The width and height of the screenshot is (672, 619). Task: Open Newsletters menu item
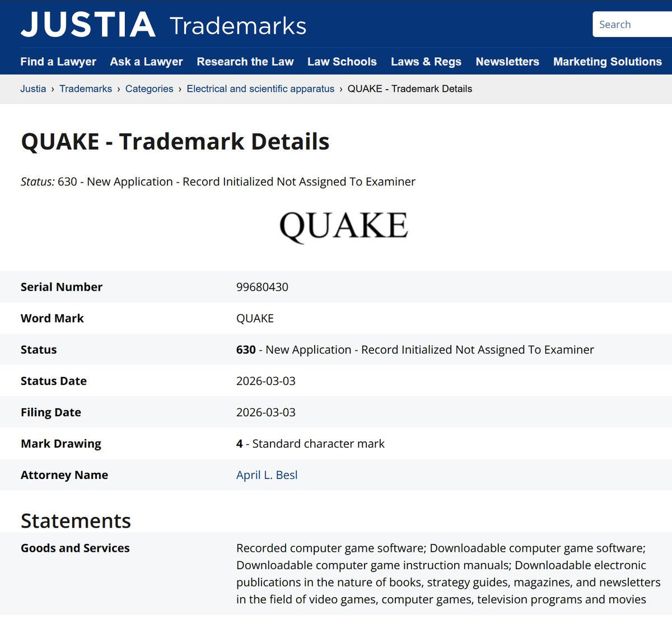tap(507, 62)
